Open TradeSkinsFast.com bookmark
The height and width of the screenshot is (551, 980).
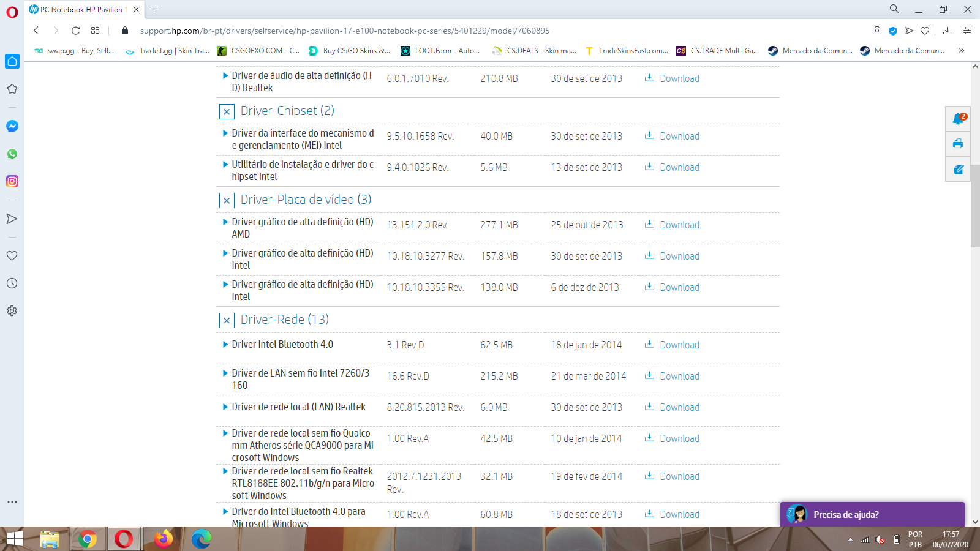pyautogui.click(x=627, y=51)
